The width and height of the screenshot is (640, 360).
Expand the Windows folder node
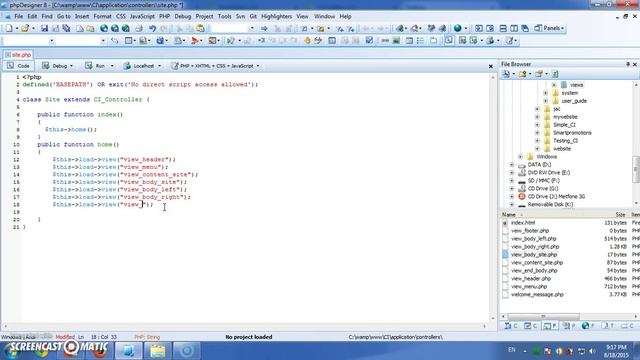(x=520, y=157)
